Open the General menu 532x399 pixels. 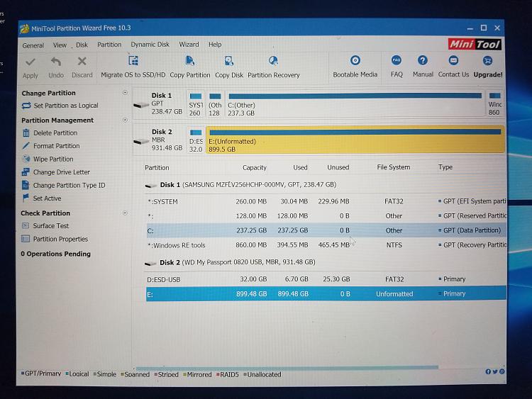tap(33, 45)
